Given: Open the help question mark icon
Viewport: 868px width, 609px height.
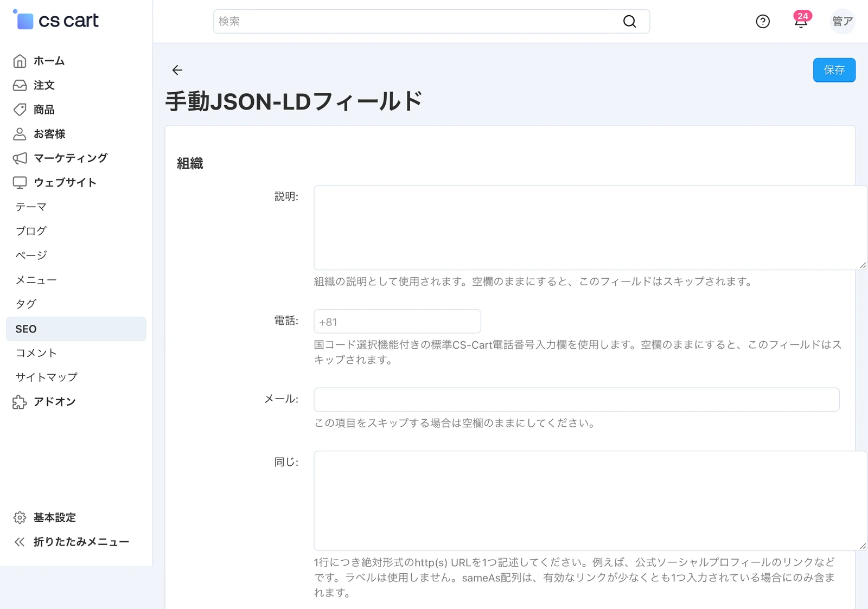Looking at the screenshot, I should [763, 21].
